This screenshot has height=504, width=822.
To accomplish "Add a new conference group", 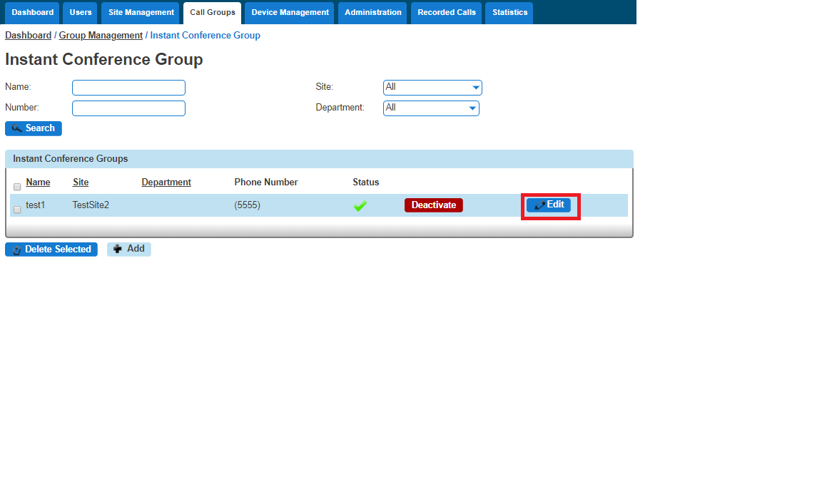I will (x=129, y=249).
